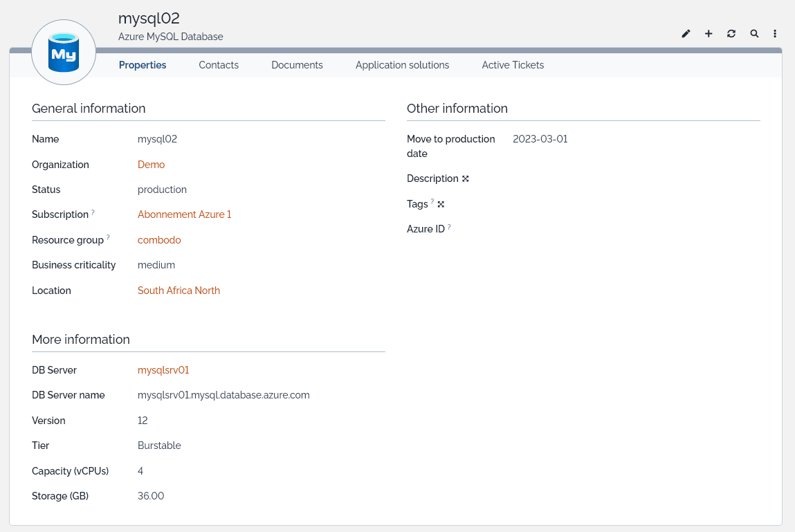Open the Abonnement Azure 1 subscription link
The image size is (795, 532).
184,214
